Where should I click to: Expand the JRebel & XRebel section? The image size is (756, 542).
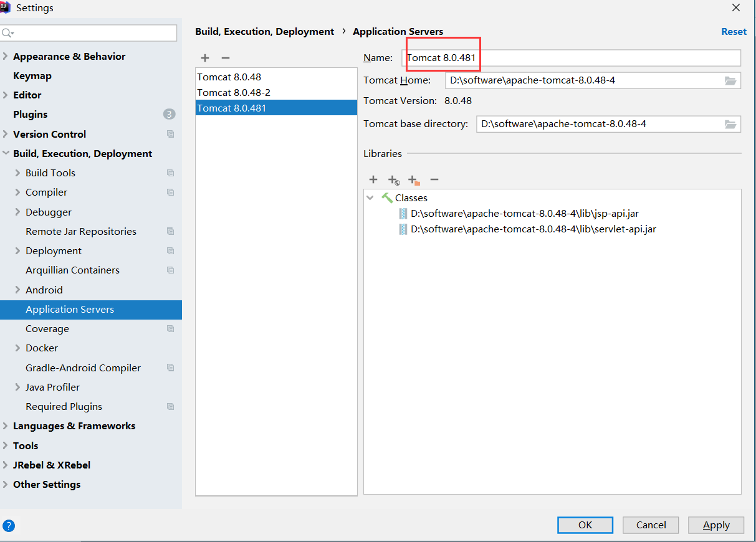(x=6, y=465)
